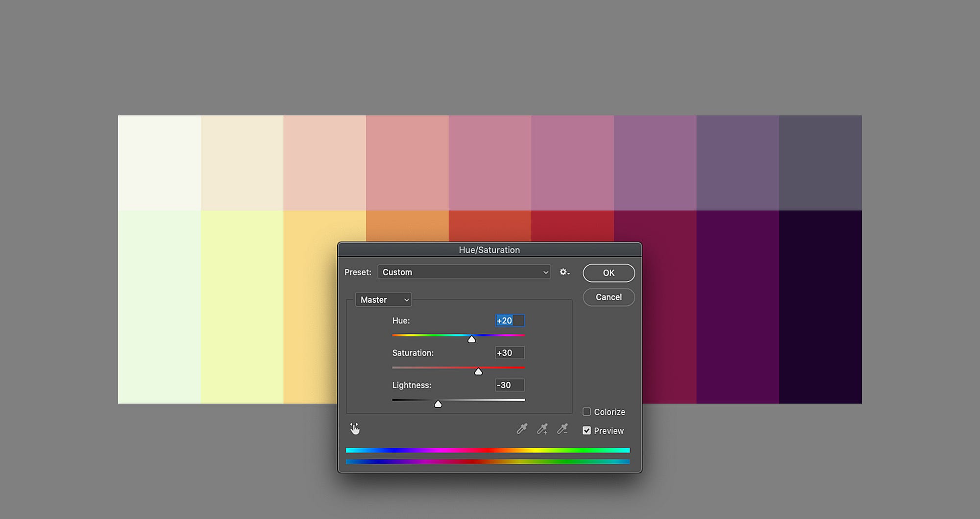
Task: Click the pale mint bottom-left swatch
Action: coord(159,307)
